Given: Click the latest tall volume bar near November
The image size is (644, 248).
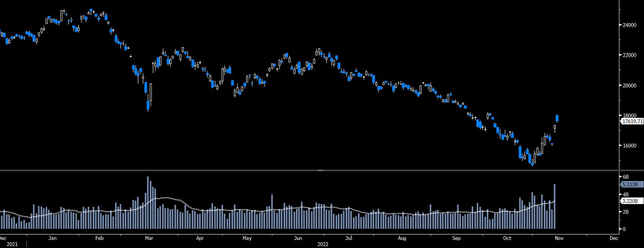Looking at the screenshot, I should coord(555,206).
